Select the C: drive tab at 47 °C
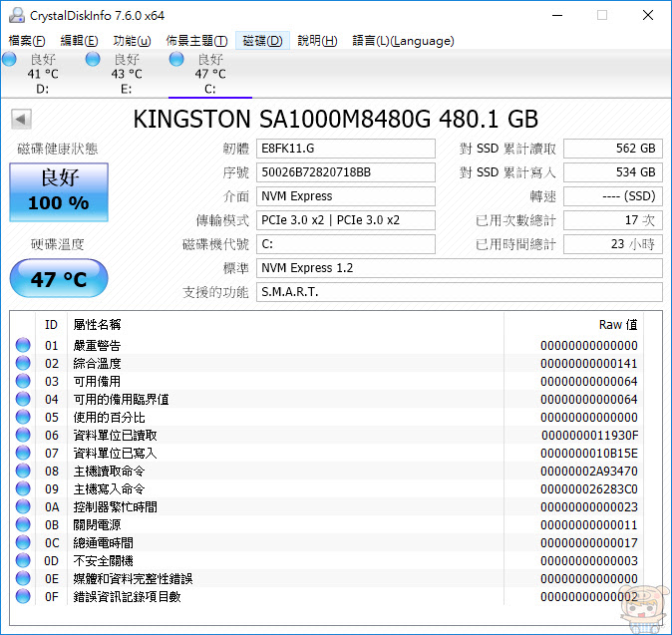This screenshot has height=635, width=672. 210,74
